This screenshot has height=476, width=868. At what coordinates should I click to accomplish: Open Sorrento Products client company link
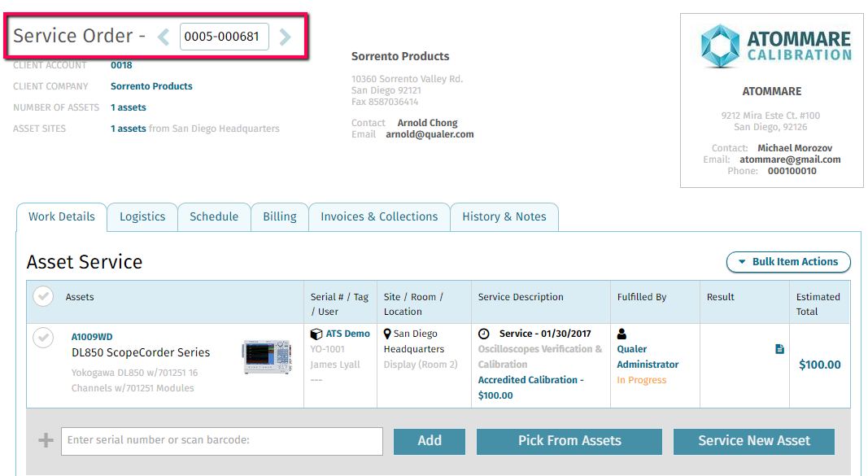coord(151,86)
